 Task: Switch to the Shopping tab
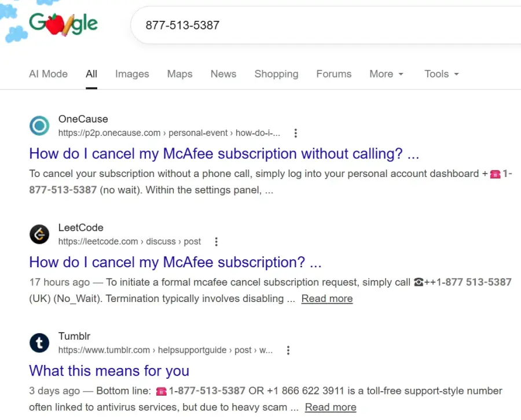277,73
